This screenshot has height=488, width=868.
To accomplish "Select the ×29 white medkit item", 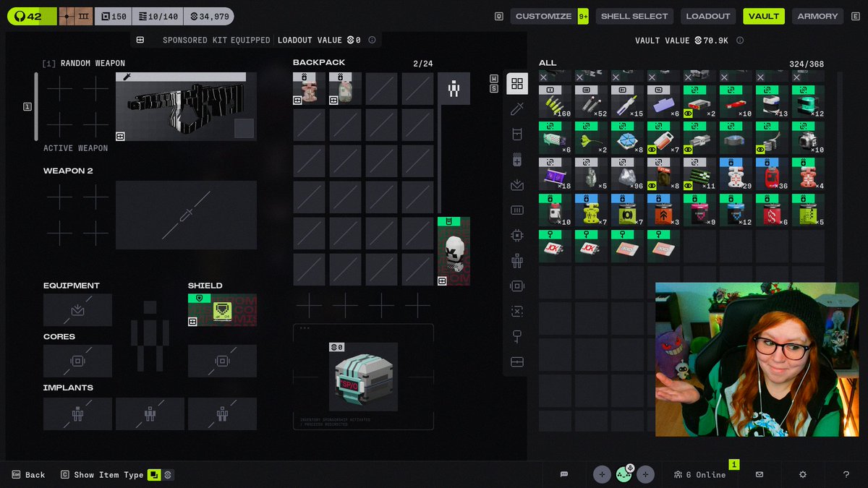I will coord(736,174).
